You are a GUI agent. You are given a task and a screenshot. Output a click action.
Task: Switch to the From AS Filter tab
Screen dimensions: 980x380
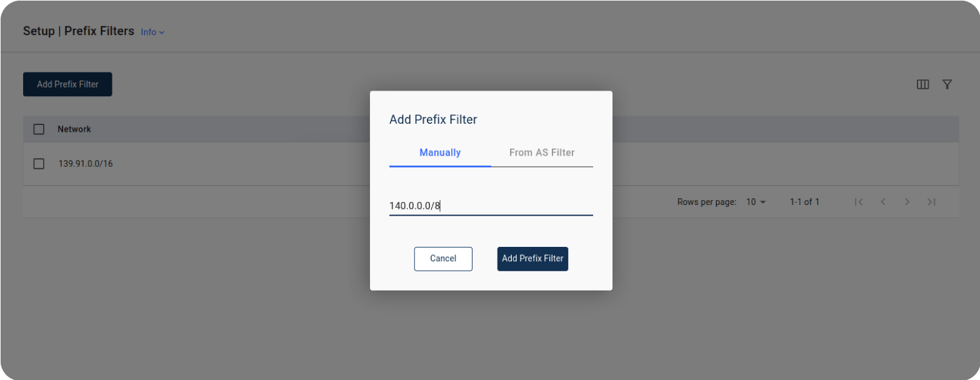pyautogui.click(x=542, y=152)
